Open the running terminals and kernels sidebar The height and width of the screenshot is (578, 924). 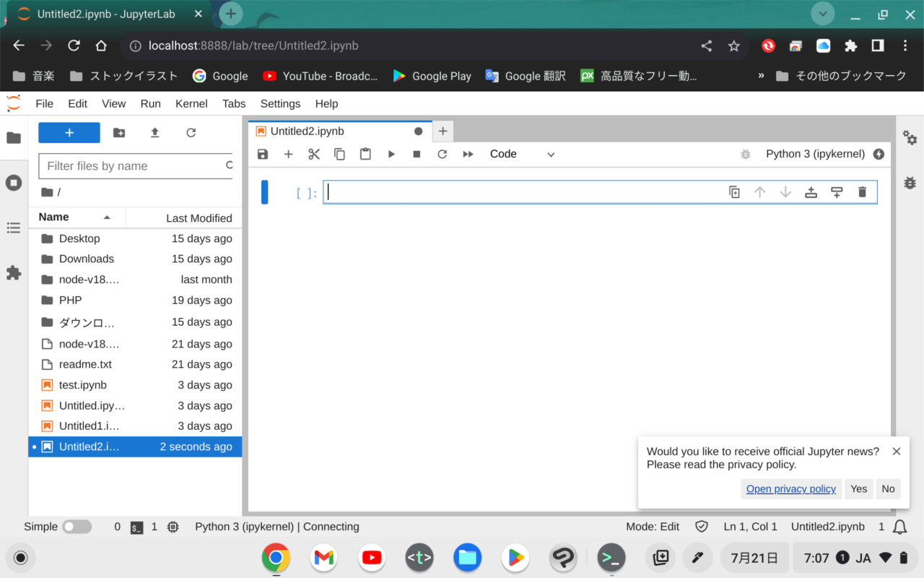coord(14,183)
